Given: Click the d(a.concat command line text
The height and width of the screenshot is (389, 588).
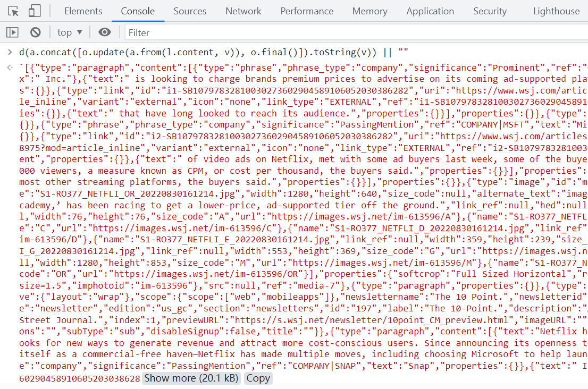Looking at the screenshot, I should click(x=214, y=52).
